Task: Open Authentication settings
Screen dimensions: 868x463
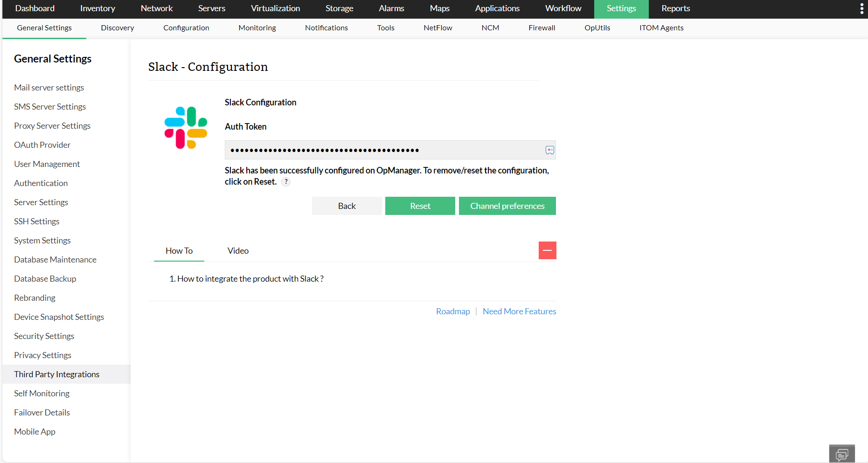Action: [x=41, y=183]
